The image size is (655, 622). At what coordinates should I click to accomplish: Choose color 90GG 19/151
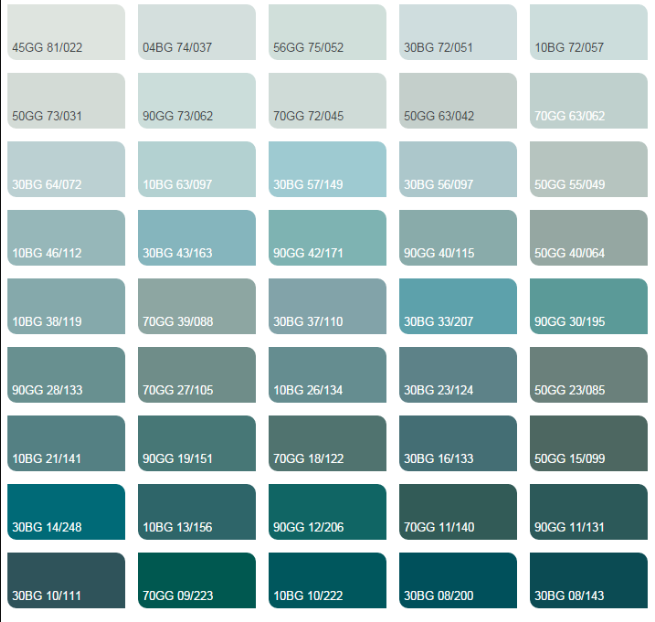(197, 443)
